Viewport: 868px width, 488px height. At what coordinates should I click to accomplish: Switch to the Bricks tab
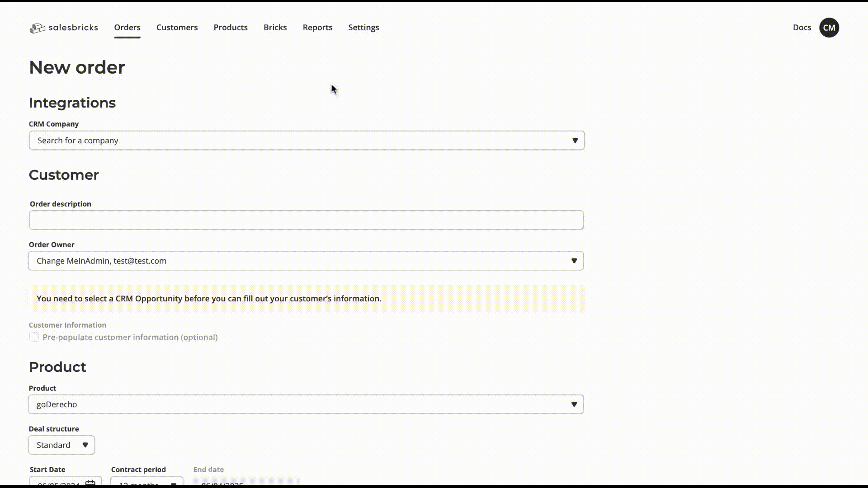point(275,28)
